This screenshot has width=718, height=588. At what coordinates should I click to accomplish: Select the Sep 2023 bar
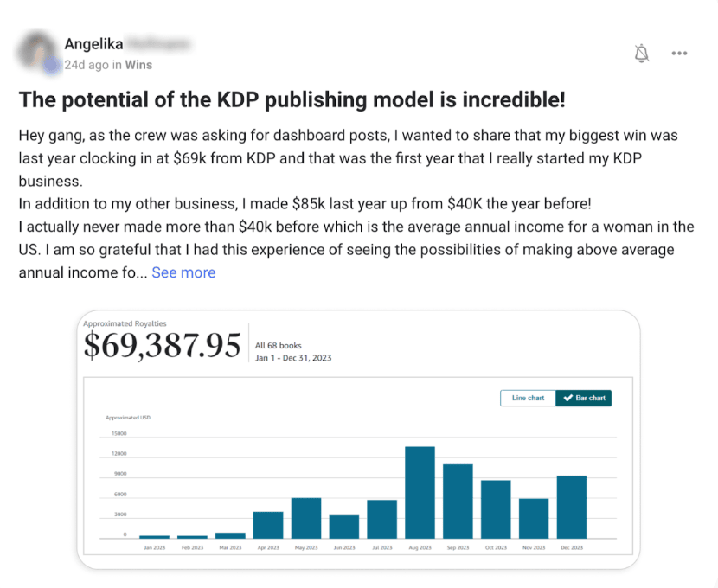pyautogui.click(x=458, y=501)
